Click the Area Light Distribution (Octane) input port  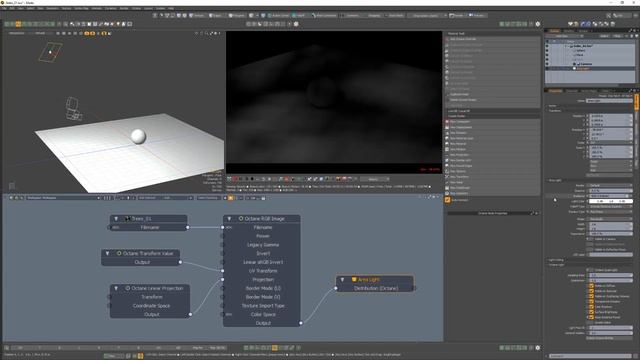(336, 288)
